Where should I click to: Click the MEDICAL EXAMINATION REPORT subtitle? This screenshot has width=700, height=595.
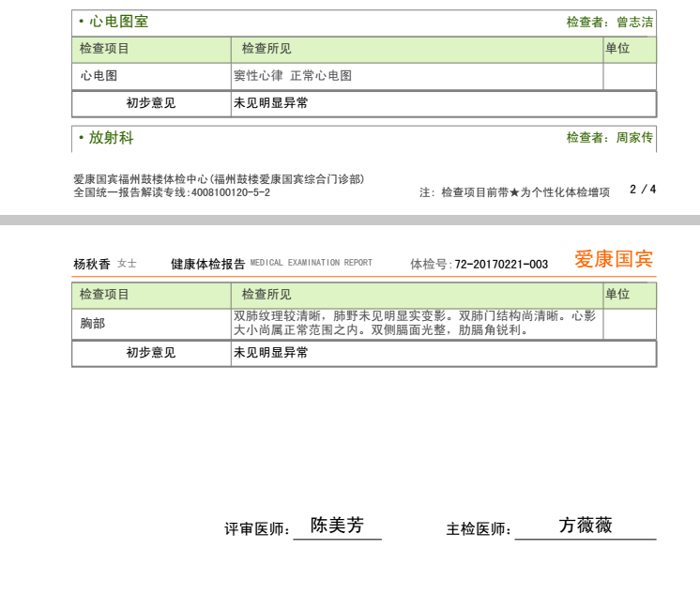coord(312,263)
